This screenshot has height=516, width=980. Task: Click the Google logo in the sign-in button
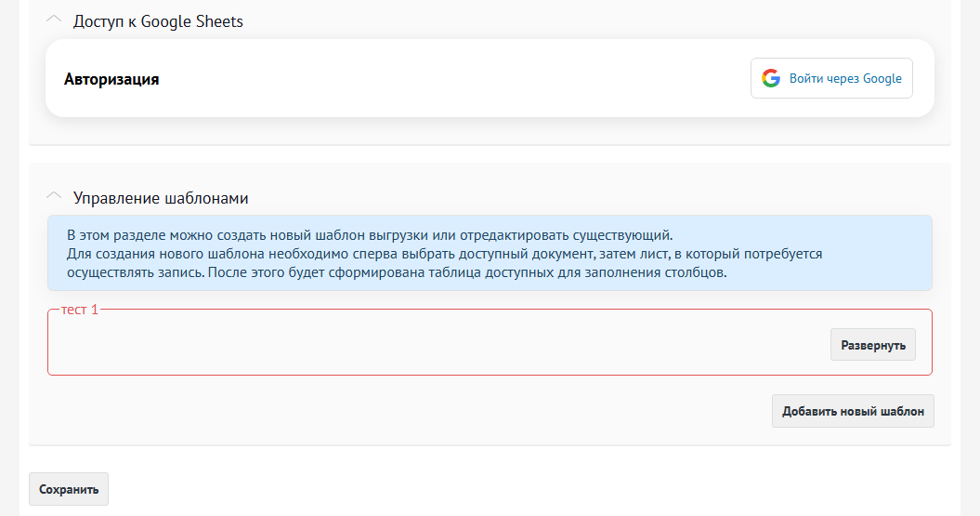point(771,78)
